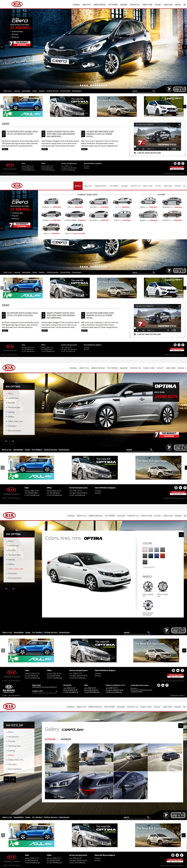Close the Colors, tires, rims panel
Viewport: 187px width, 868px height.
(181, 534)
